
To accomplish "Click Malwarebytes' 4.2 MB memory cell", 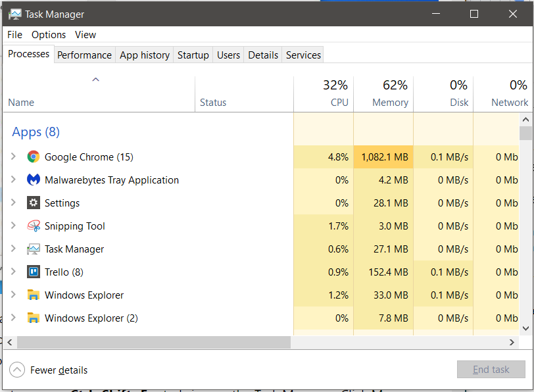I will point(383,180).
